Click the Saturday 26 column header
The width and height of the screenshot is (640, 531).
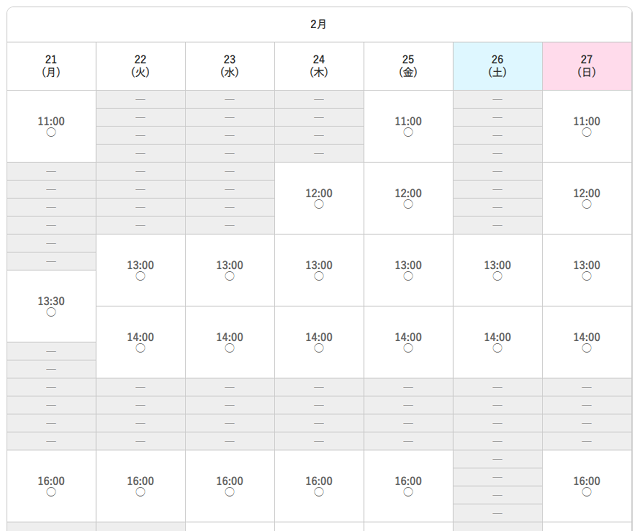pyautogui.click(x=498, y=66)
